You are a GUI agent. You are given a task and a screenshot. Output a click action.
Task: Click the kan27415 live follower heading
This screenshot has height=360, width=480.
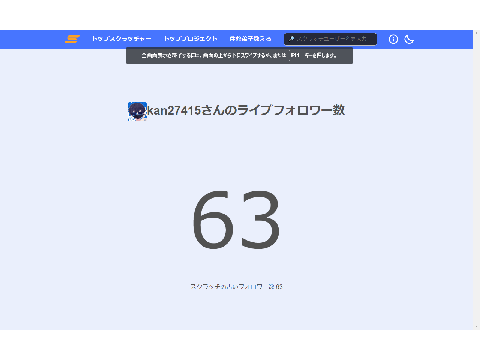point(246,110)
